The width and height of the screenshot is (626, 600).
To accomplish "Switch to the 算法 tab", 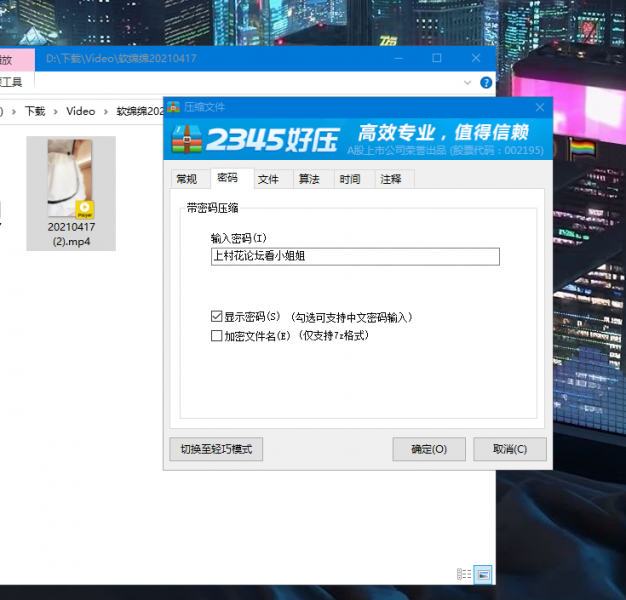I will [x=309, y=179].
